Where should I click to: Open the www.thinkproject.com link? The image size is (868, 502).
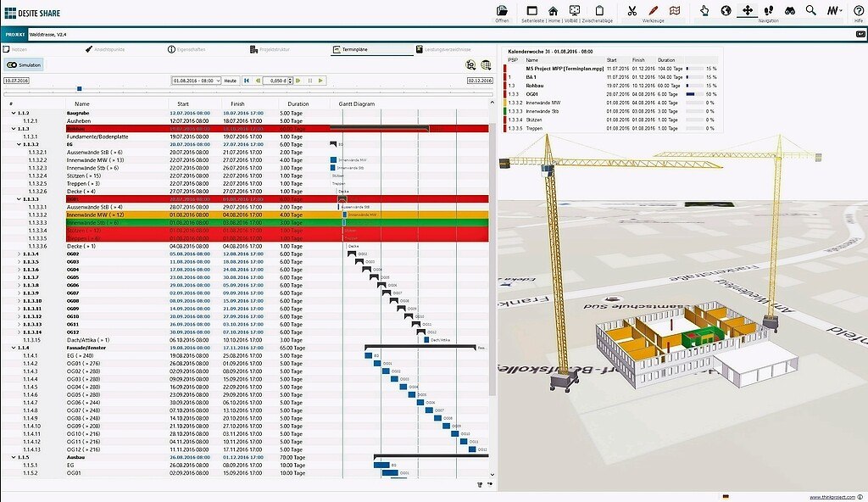coord(833,498)
